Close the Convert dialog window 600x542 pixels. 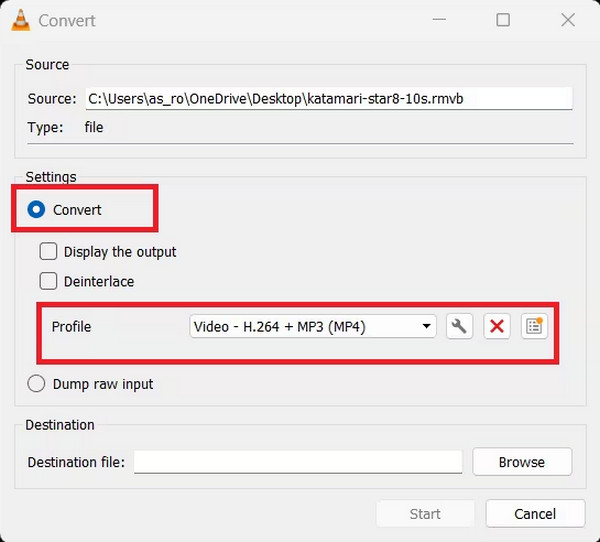(x=568, y=20)
